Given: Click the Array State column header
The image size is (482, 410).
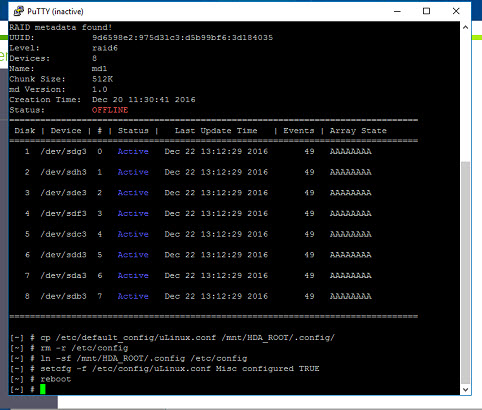Looking at the screenshot, I should tap(358, 131).
